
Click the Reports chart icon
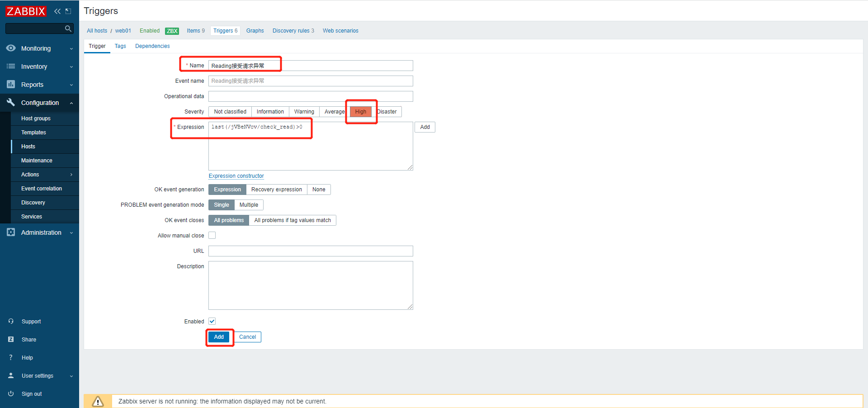click(11, 84)
